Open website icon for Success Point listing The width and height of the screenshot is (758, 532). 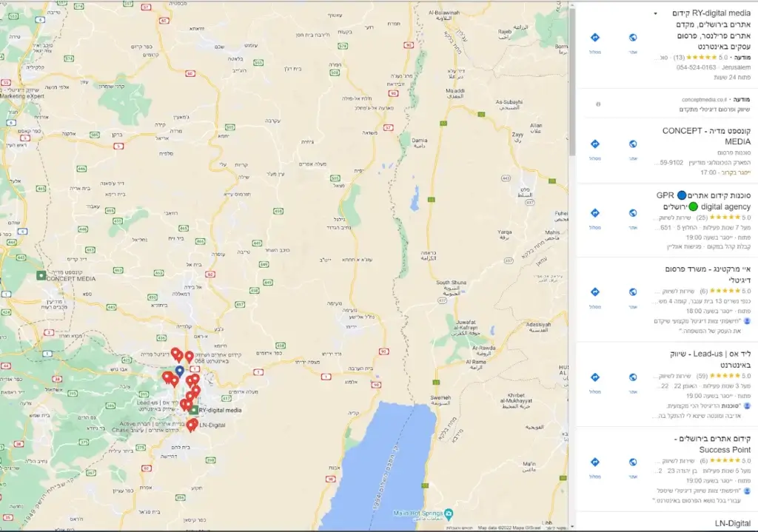(x=633, y=462)
